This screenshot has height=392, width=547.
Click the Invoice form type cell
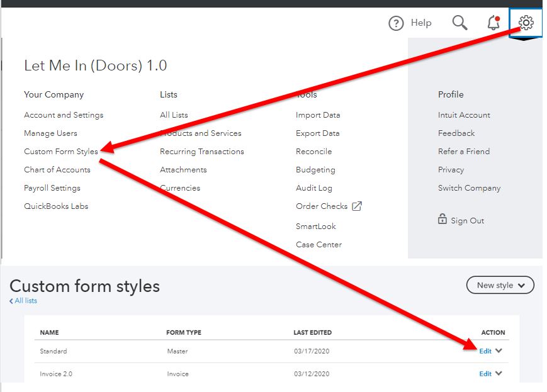(178, 374)
